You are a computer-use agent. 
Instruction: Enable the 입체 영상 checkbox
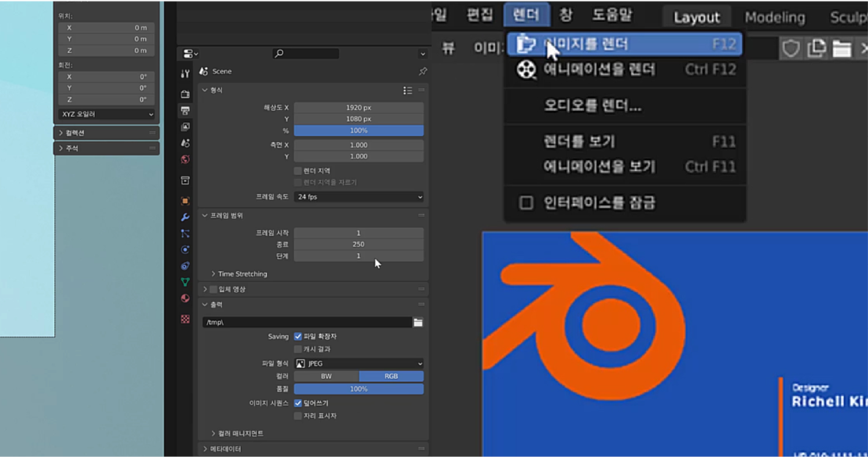coord(213,289)
